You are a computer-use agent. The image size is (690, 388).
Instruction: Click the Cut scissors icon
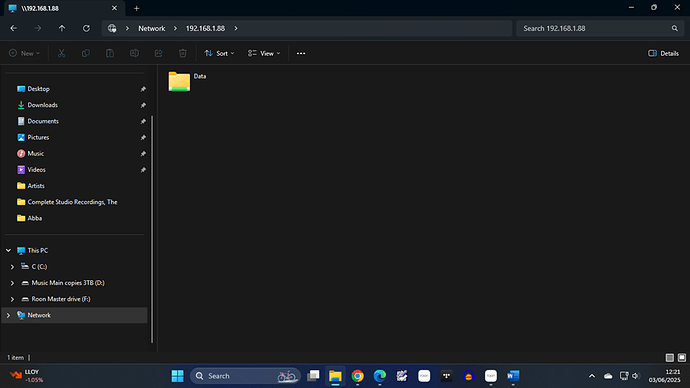point(62,53)
